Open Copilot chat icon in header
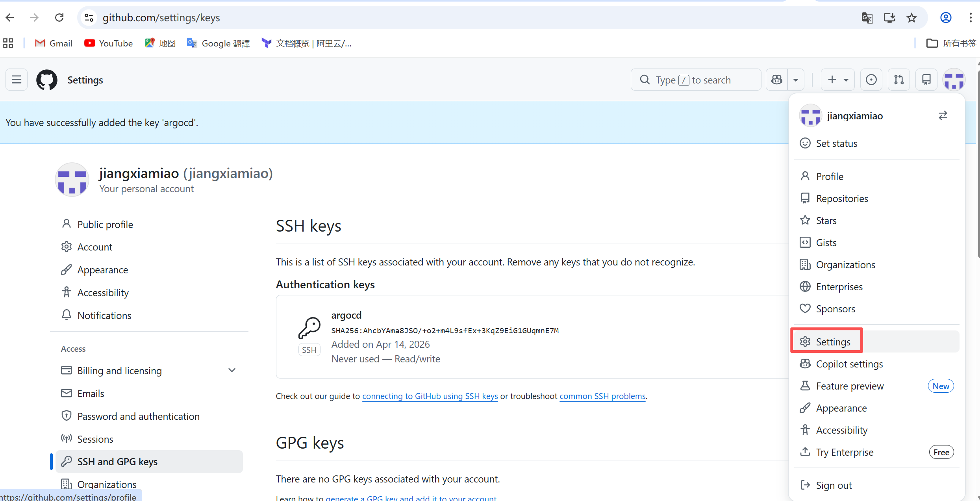Viewport: 980px width, 501px height. click(777, 80)
